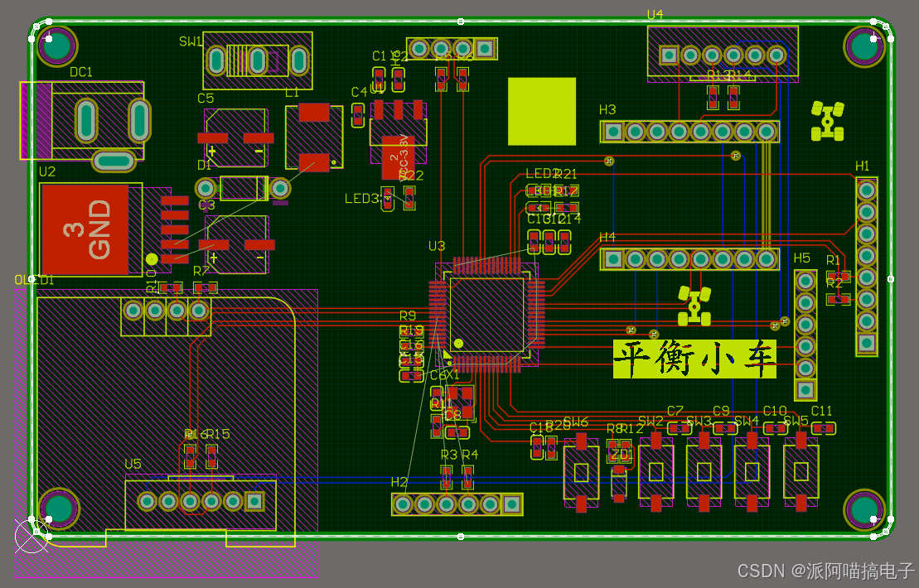Click the H5 designator label

(802, 258)
